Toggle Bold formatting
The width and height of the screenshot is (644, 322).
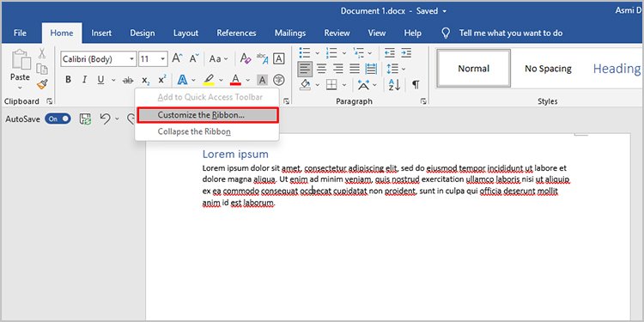(x=68, y=80)
